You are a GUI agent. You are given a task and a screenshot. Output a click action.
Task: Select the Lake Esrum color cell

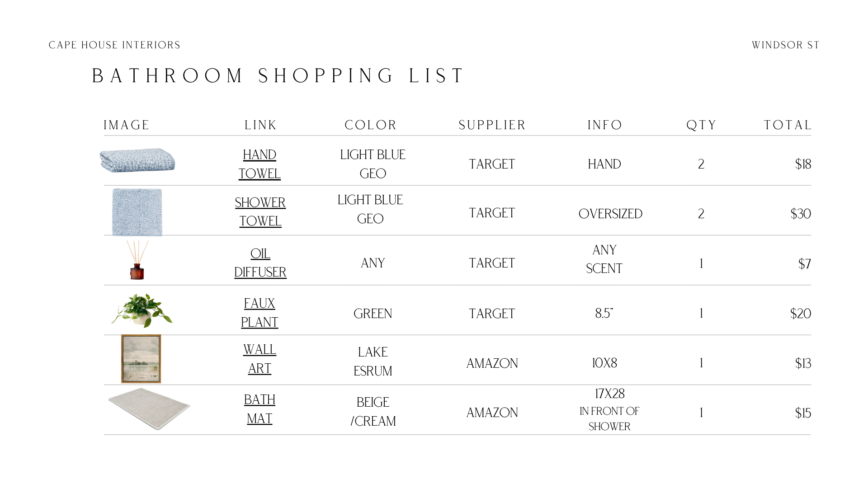(x=373, y=361)
